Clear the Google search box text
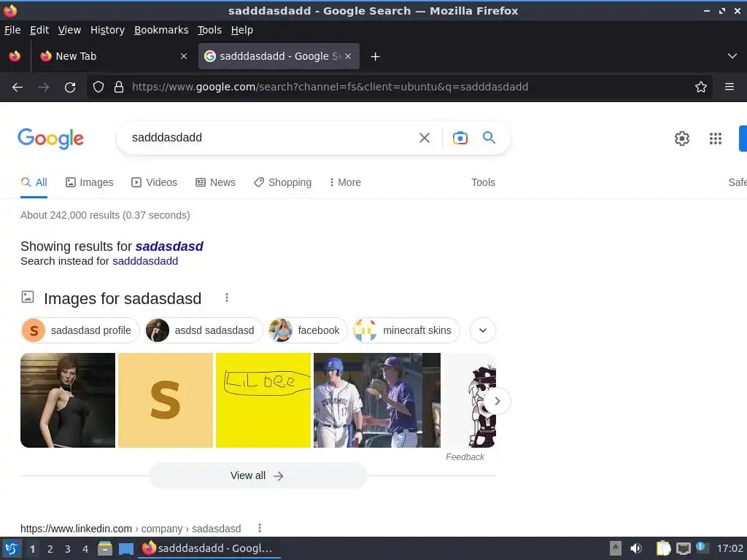Viewport: 747px width, 560px height. [425, 138]
